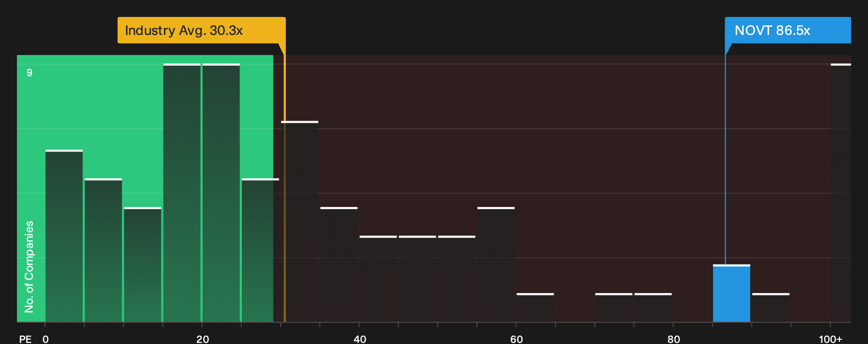
Task: Click the NOVT 86.5x label
Action: [x=788, y=30]
